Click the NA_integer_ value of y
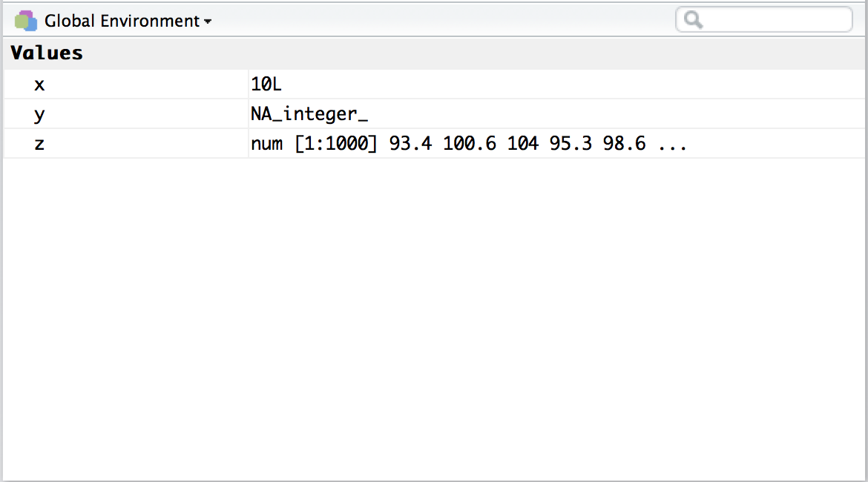The height and width of the screenshot is (482, 868). (309, 114)
